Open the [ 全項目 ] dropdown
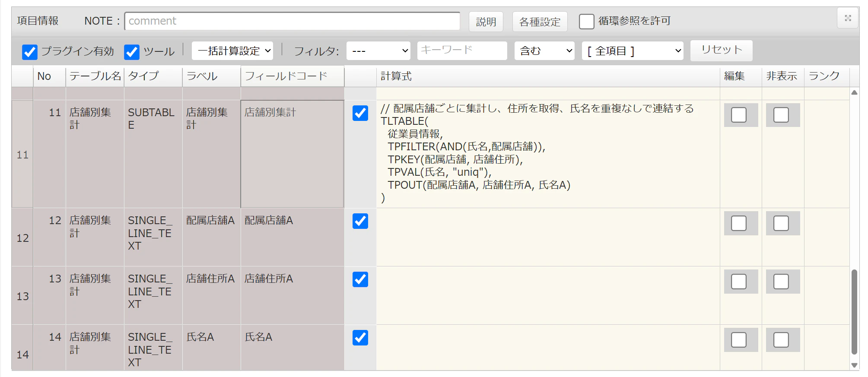Image resolution: width=868 pixels, height=377 pixels. coord(633,51)
